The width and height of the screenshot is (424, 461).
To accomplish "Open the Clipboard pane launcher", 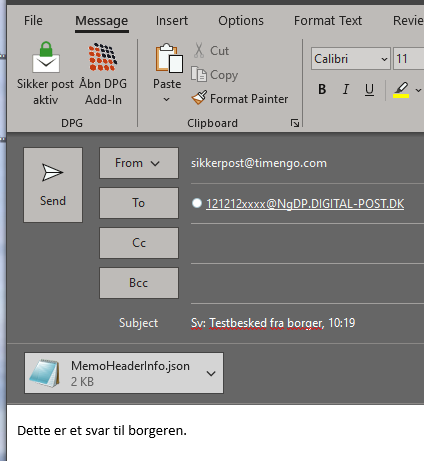I will click(295, 123).
